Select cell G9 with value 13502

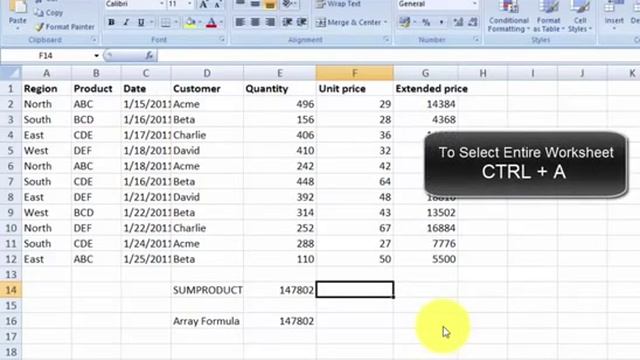(426, 213)
